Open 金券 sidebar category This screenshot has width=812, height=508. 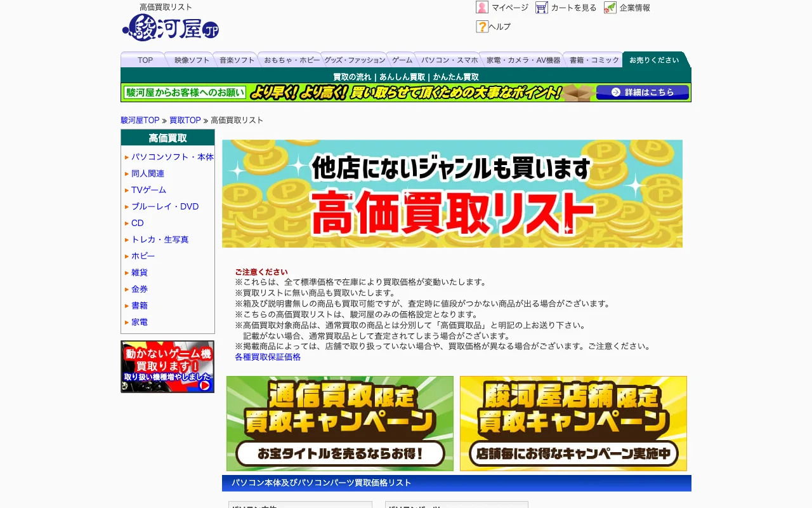pos(140,289)
